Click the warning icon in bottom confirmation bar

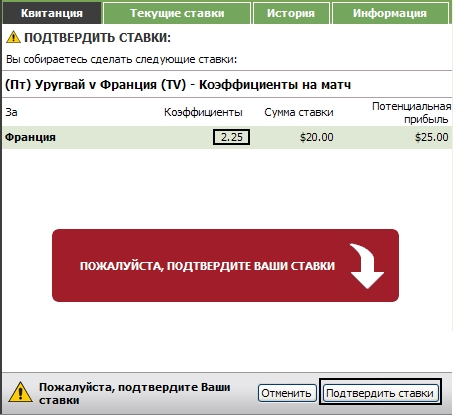click(20, 392)
